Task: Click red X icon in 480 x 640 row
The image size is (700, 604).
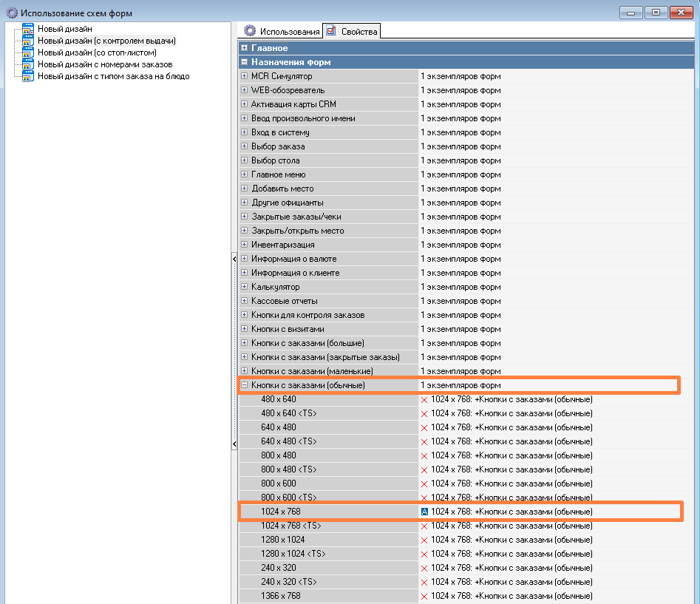Action: coord(424,400)
